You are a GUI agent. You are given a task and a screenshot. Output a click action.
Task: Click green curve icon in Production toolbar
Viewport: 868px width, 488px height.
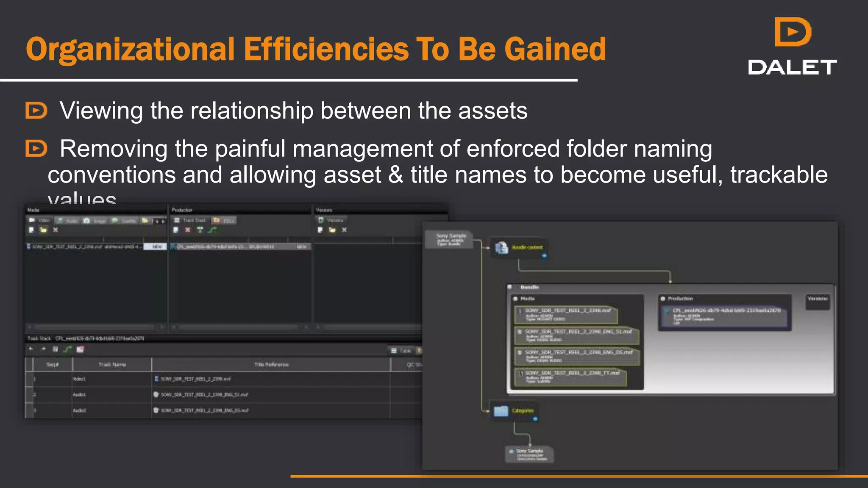[x=212, y=230]
